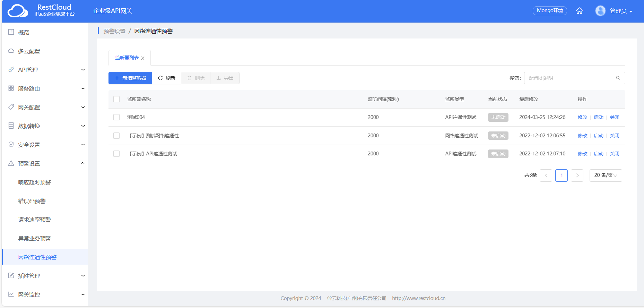Click the 企业级API网关 header title

click(113, 11)
